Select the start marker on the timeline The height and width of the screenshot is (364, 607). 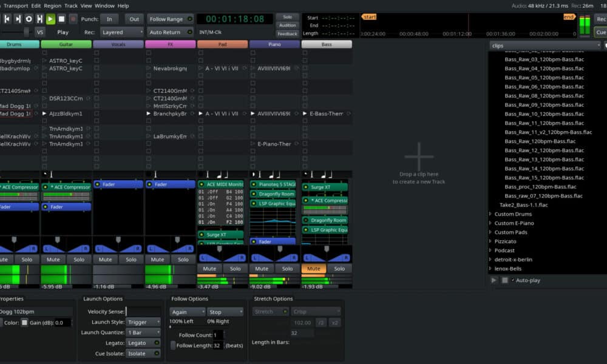[369, 17]
